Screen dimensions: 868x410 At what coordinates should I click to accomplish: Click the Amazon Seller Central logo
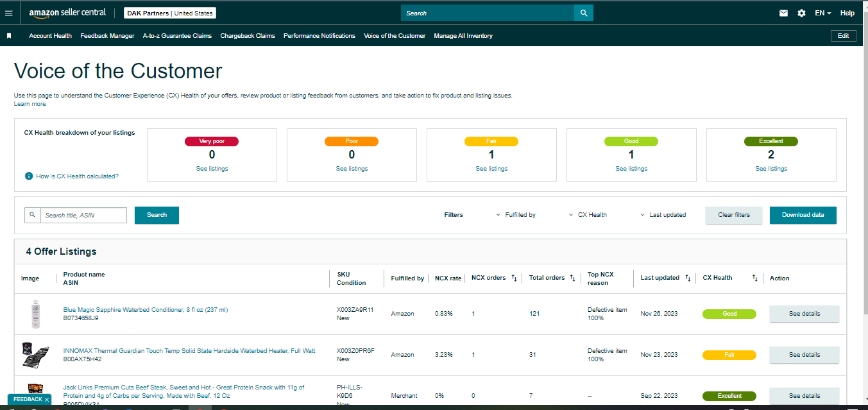tap(67, 13)
